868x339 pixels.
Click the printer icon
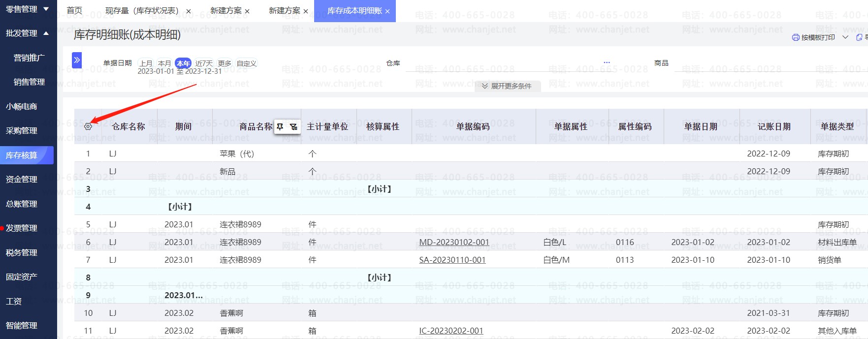click(x=796, y=37)
